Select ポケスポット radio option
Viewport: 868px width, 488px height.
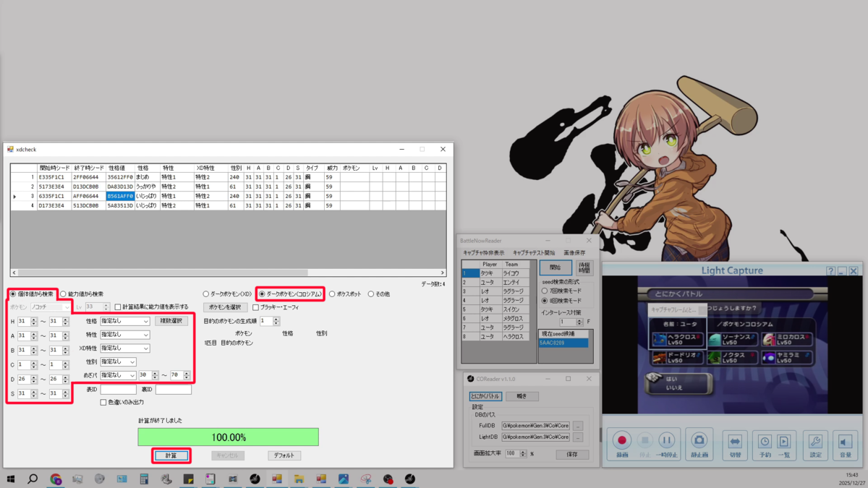click(x=346, y=294)
